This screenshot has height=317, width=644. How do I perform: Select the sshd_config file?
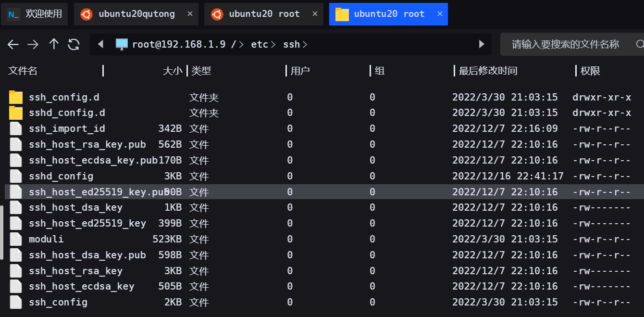pos(61,176)
